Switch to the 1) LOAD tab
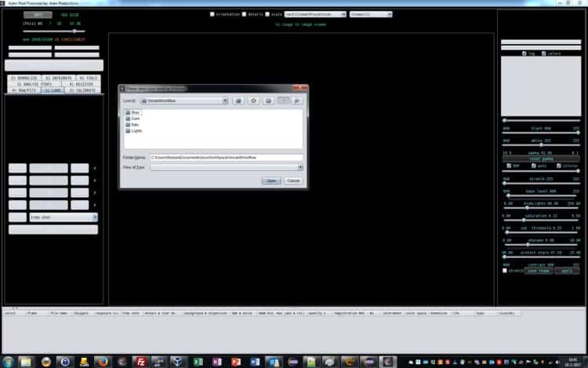The image size is (588, 368). coord(52,90)
